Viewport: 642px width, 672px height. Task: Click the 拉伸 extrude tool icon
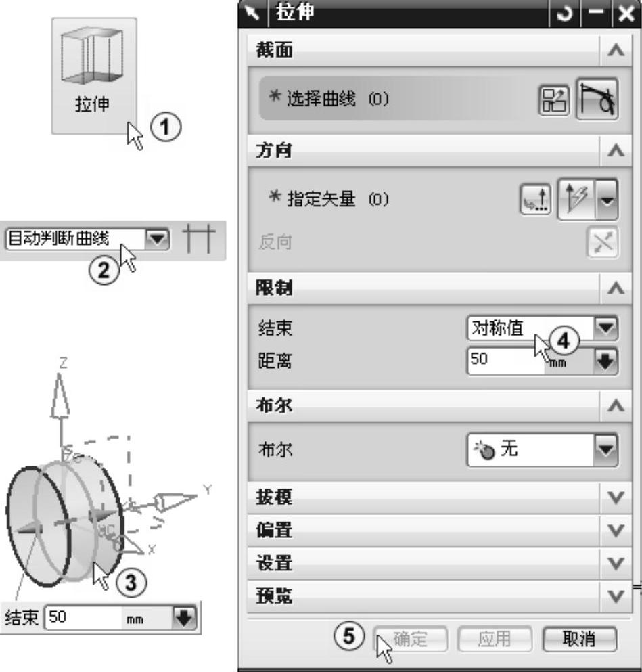click(x=94, y=75)
